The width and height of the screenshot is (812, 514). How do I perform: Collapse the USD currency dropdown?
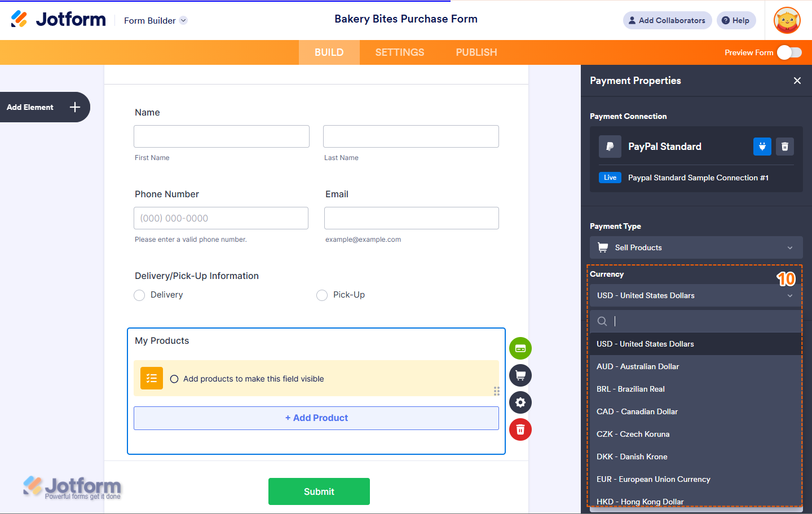(696, 295)
